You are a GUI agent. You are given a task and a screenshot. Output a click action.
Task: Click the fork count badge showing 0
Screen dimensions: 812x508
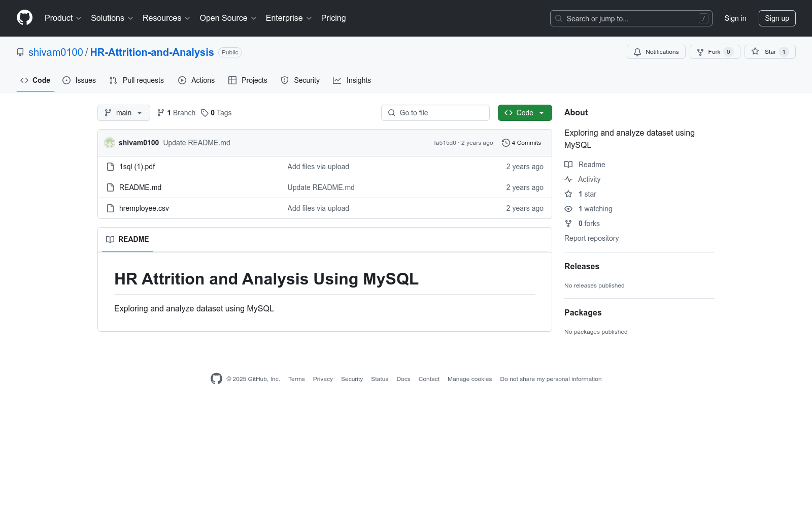coord(728,52)
